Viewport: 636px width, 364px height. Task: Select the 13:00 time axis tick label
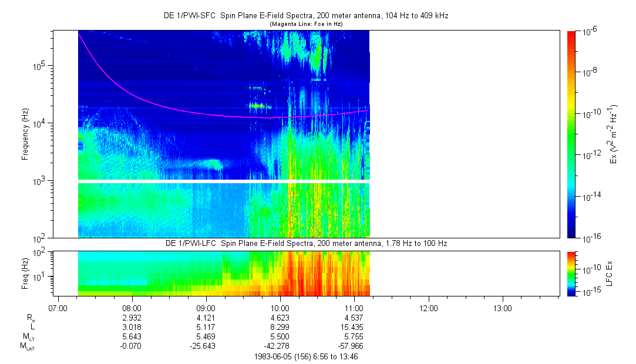(x=503, y=308)
